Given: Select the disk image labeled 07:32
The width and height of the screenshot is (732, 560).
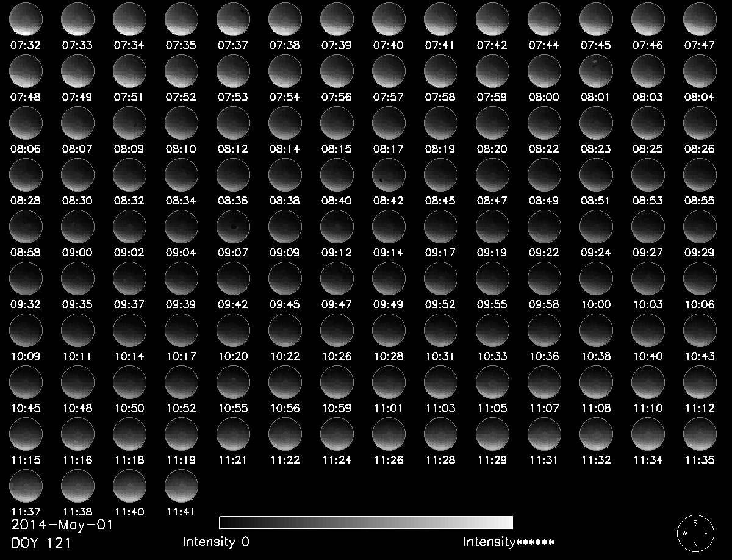Looking at the screenshot, I should [x=26, y=20].
